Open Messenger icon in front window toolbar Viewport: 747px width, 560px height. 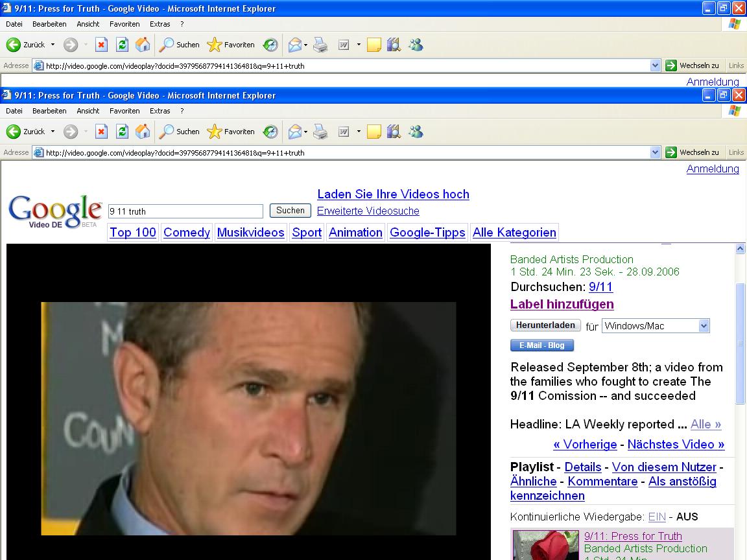(x=416, y=132)
